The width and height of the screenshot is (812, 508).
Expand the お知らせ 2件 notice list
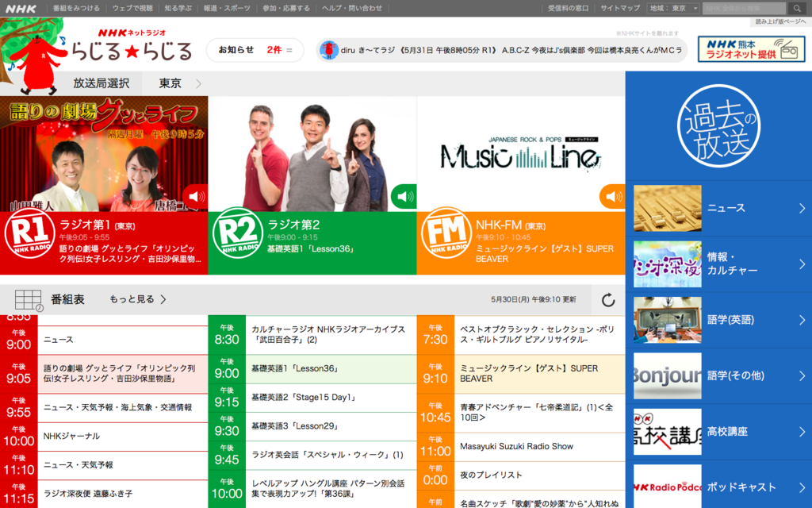pos(255,50)
